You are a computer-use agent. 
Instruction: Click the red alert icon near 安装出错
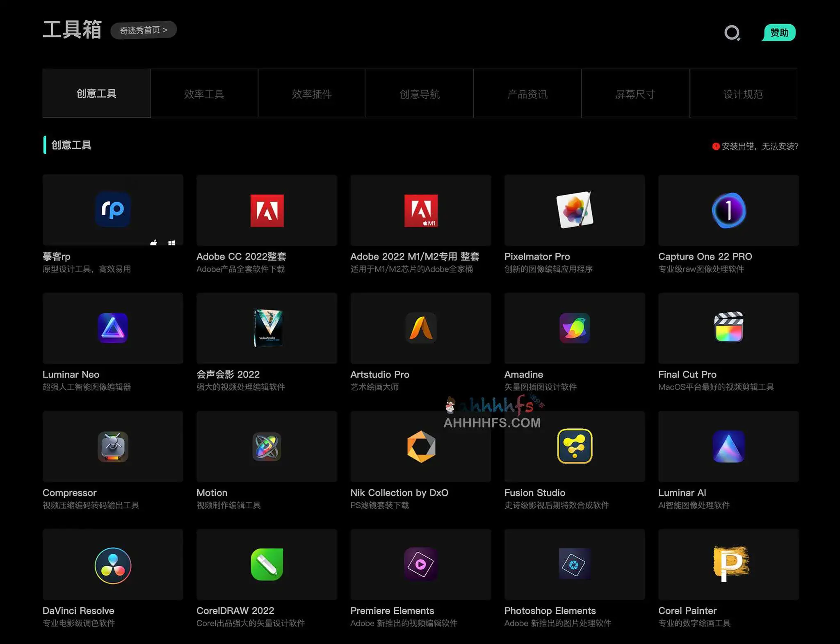pyautogui.click(x=716, y=146)
